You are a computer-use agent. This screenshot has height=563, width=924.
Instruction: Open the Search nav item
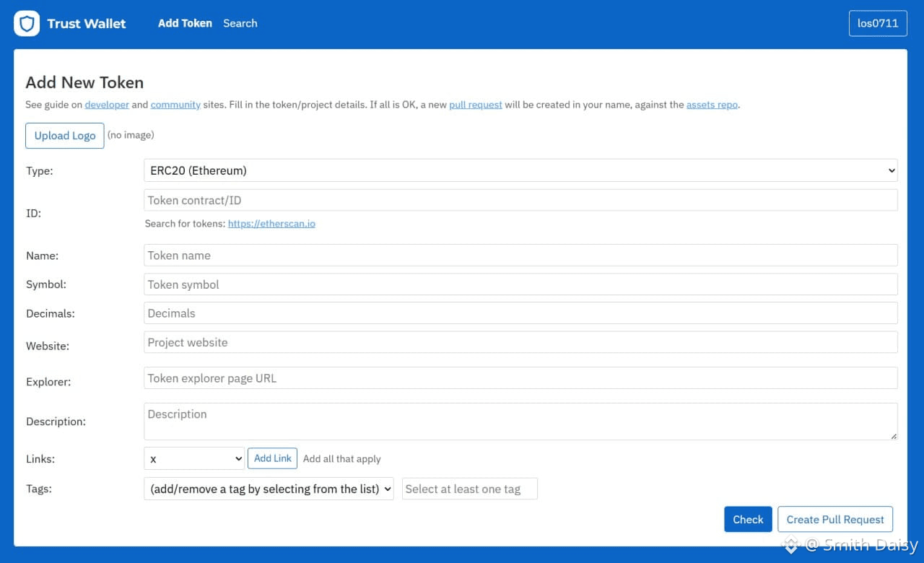(240, 23)
